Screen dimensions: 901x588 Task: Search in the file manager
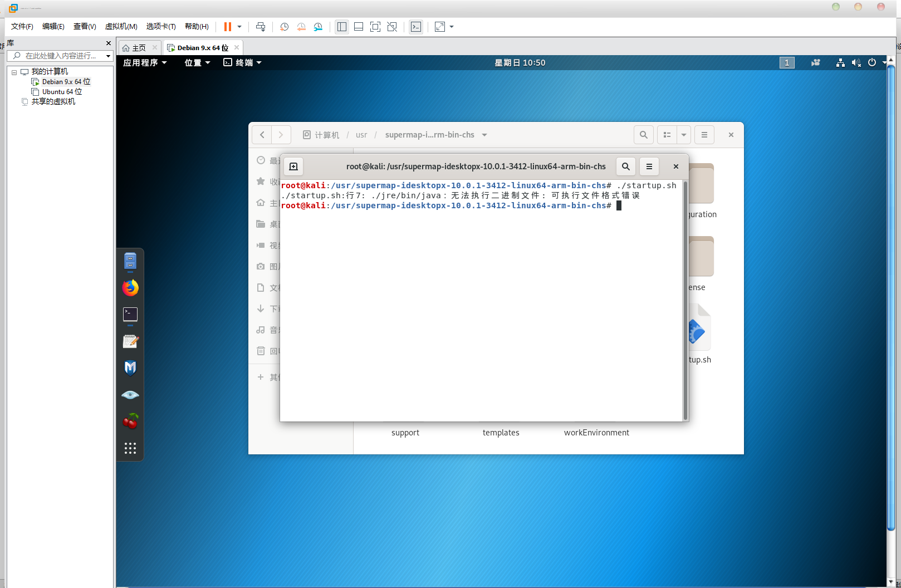[644, 135]
